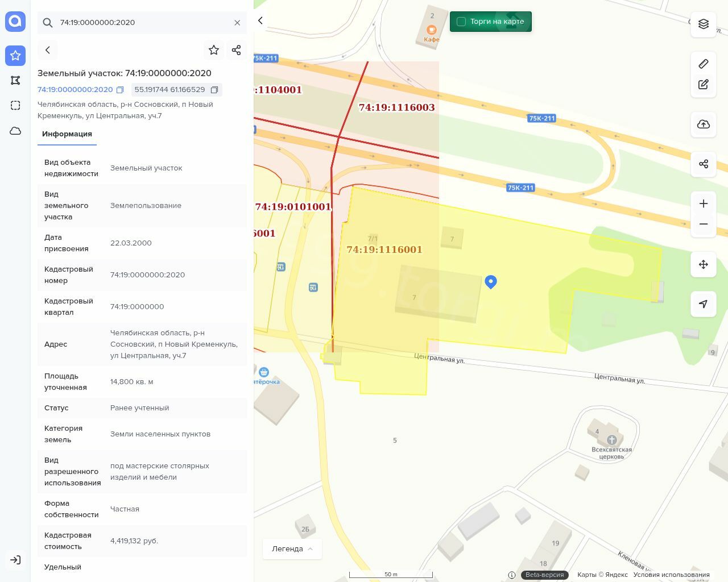This screenshot has width=728, height=582.
Task: Copy the coordinates 55.191744 61.166529
Action: click(x=214, y=90)
